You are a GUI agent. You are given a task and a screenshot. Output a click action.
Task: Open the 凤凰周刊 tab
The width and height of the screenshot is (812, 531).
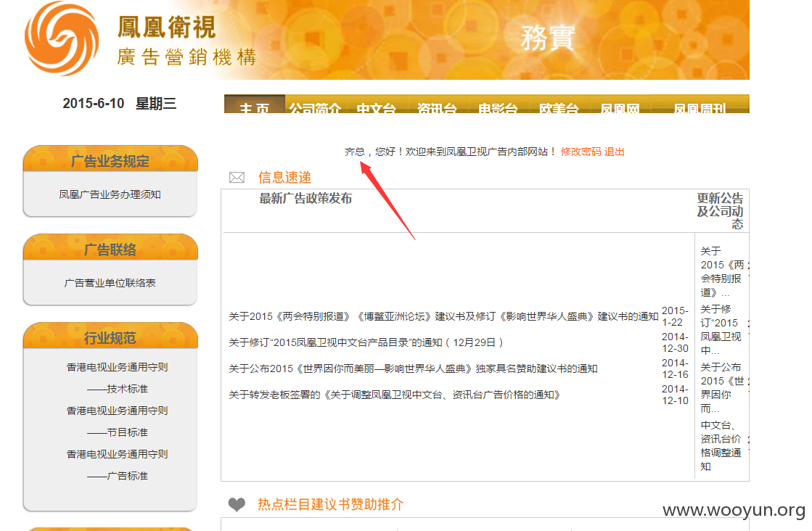[700, 104]
